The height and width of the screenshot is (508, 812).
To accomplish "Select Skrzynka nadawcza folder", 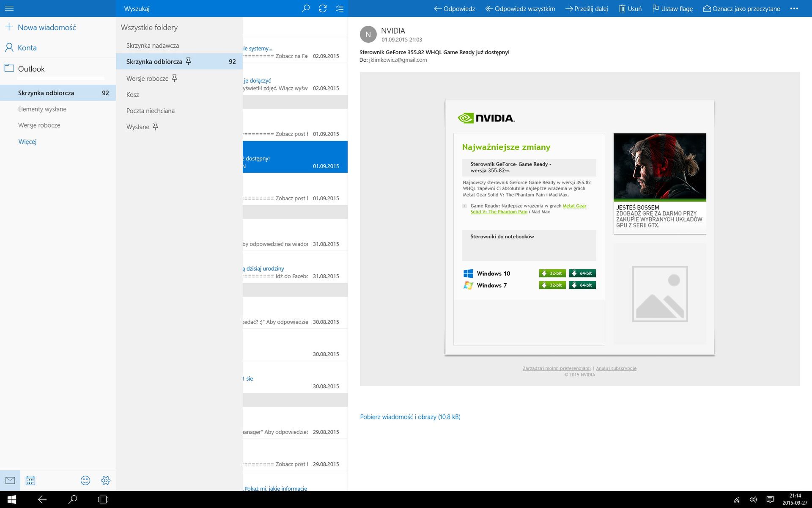I will point(153,45).
